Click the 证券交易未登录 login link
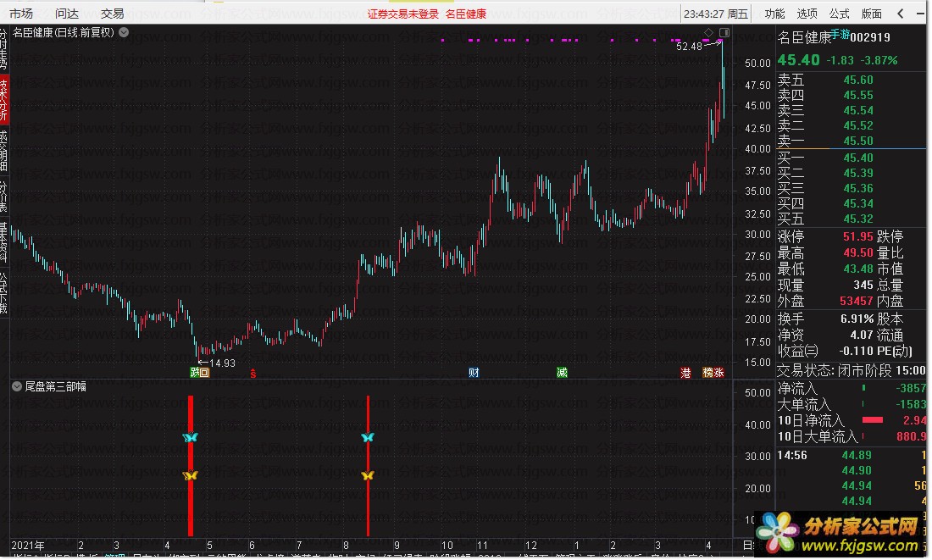This screenshot has width=932, height=560. (403, 14)
